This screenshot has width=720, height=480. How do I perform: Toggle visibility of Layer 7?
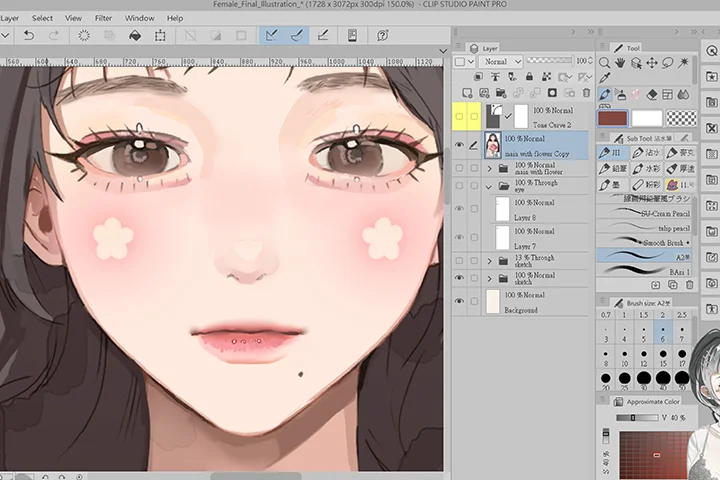pos(459,237)
